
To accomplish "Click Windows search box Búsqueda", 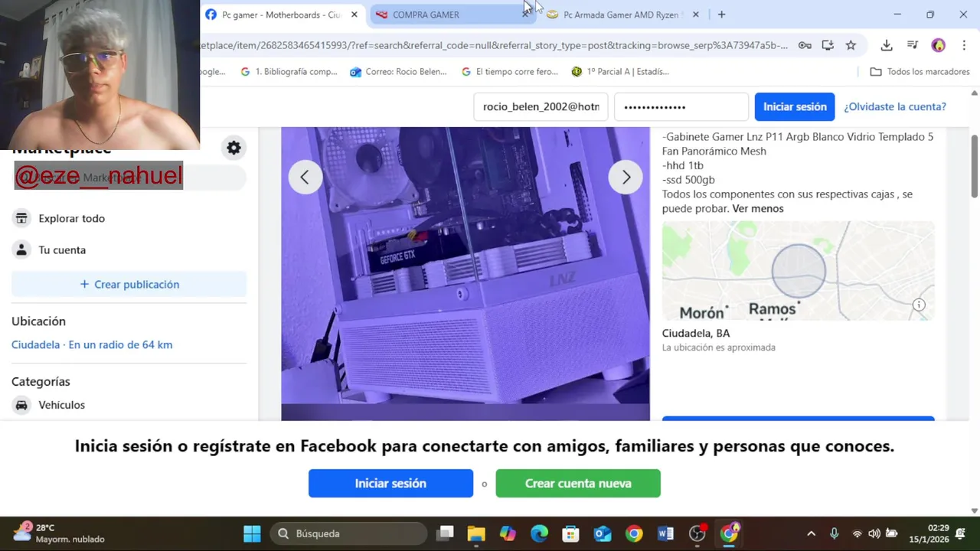I will (349, 533).
